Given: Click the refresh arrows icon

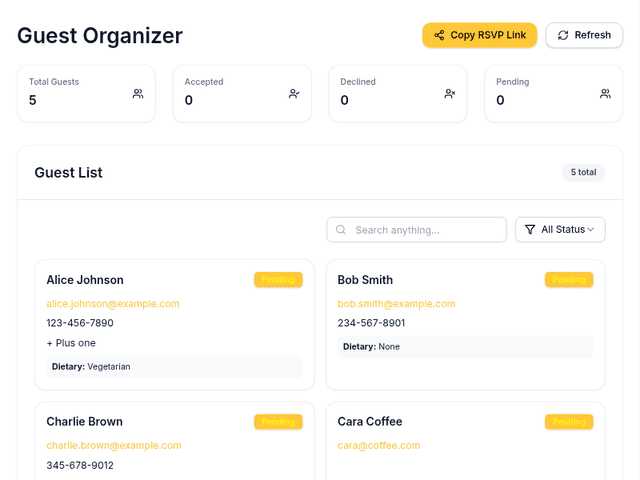Looking at the screenshot, I should coord(563,35).
